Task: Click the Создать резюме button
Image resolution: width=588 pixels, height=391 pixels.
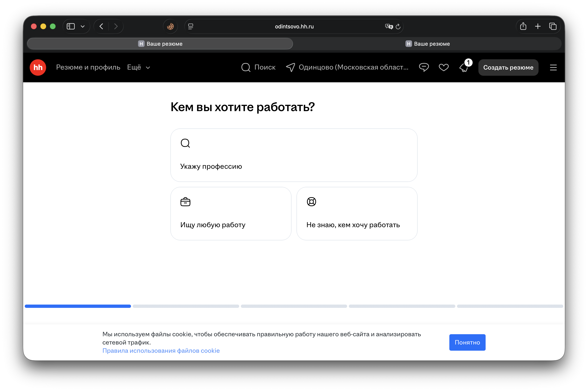Action: pyautogui.click(x=508, y=67)
